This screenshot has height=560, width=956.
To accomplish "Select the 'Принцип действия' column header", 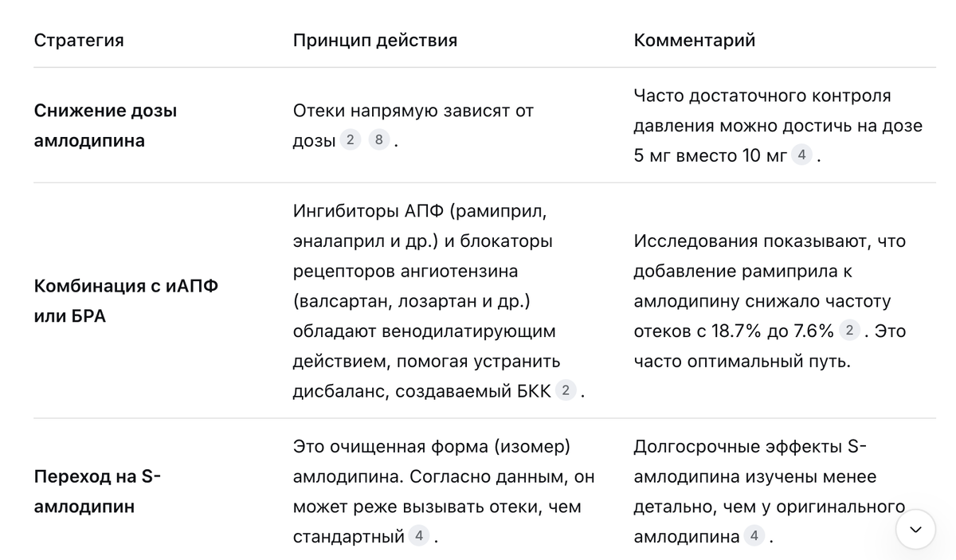I will click(x=375, y=40).
